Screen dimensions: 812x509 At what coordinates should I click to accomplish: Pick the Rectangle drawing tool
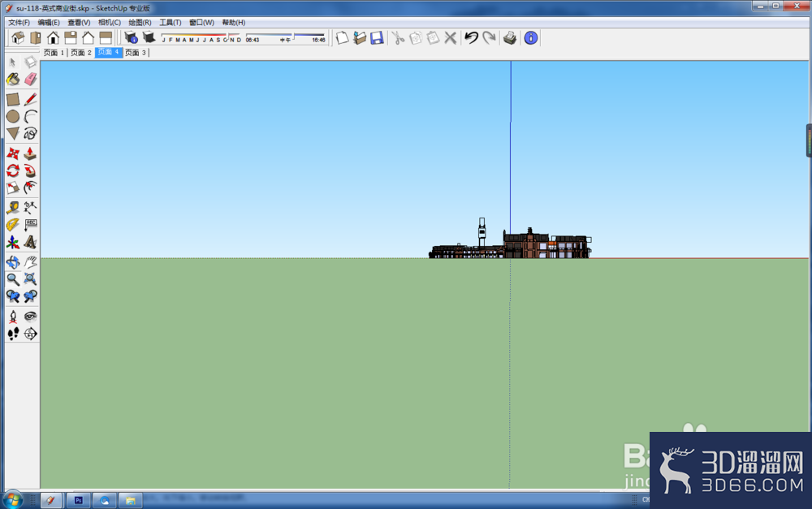pyautogui.click(x=13, y=99)
